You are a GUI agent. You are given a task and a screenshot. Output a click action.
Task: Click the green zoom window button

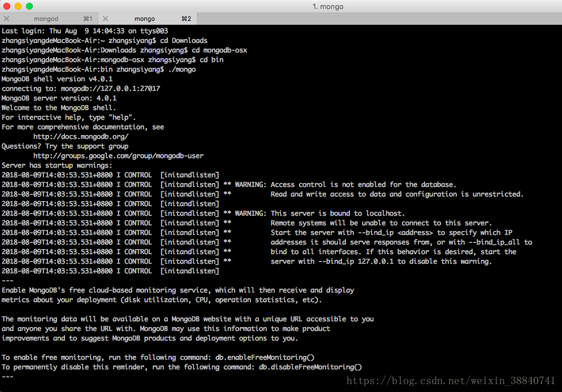click(29, 6)
